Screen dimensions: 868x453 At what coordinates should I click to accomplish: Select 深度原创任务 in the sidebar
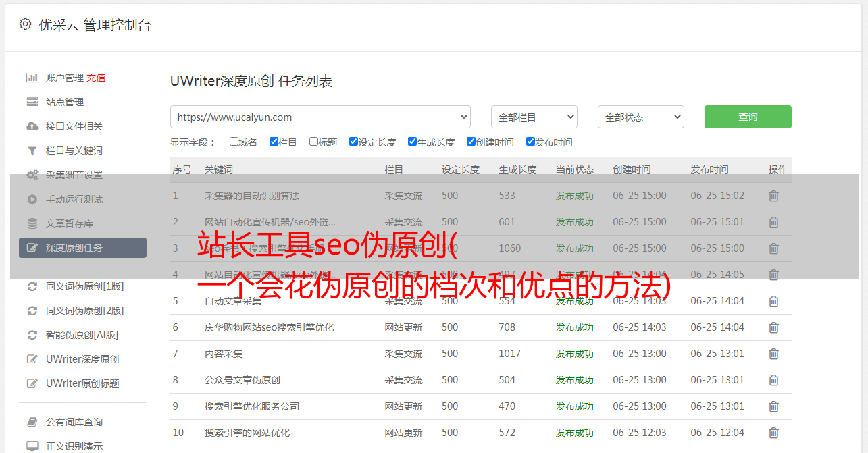[82, 248]
